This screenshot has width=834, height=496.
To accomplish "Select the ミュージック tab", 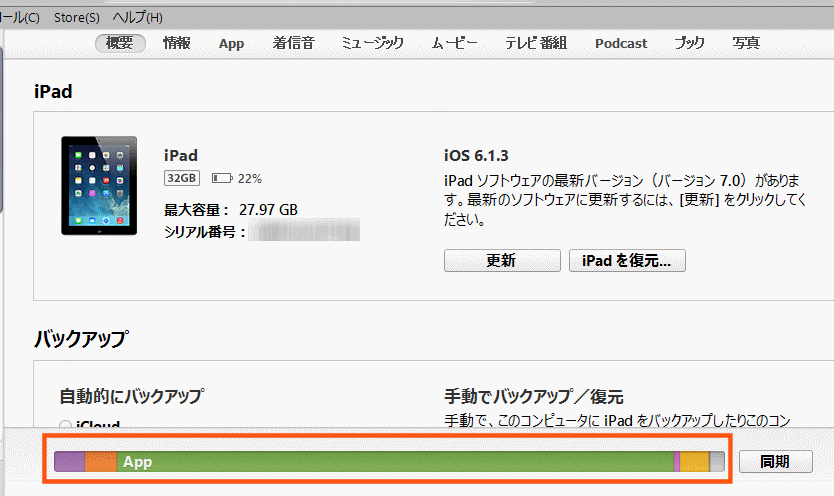I will point(372,43).
